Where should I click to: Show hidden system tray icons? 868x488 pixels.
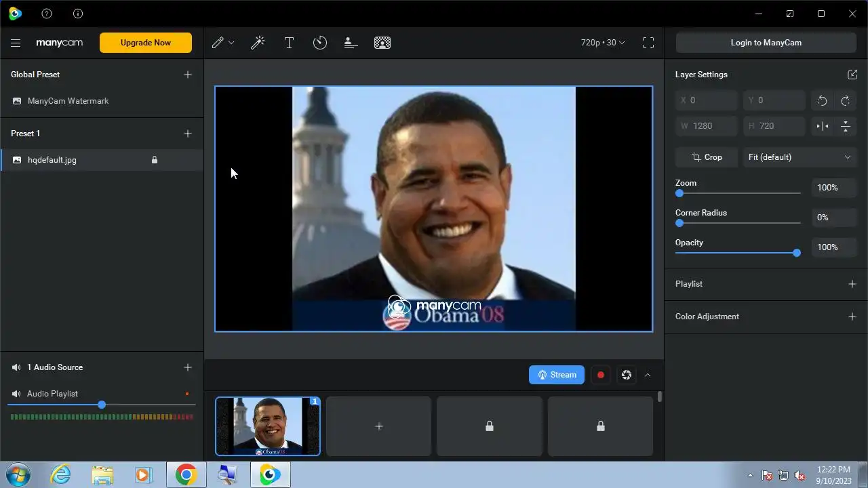point(750,475)
